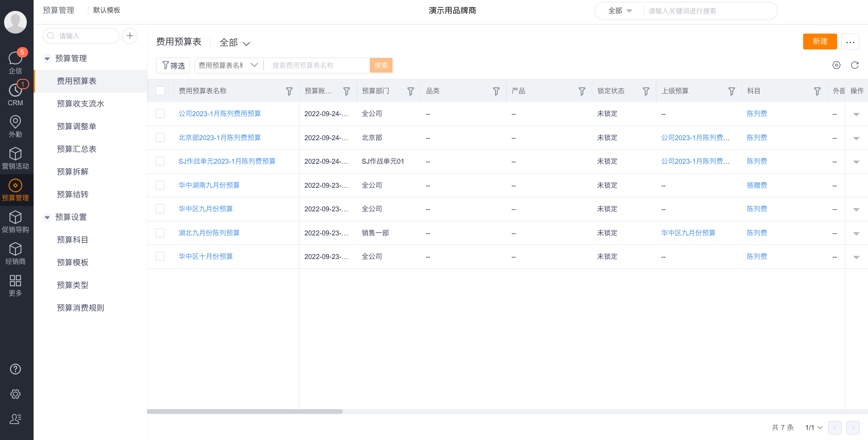Filter the 预算部门 column
Viewport: 868px width, 440px height.
pos(411,91)
